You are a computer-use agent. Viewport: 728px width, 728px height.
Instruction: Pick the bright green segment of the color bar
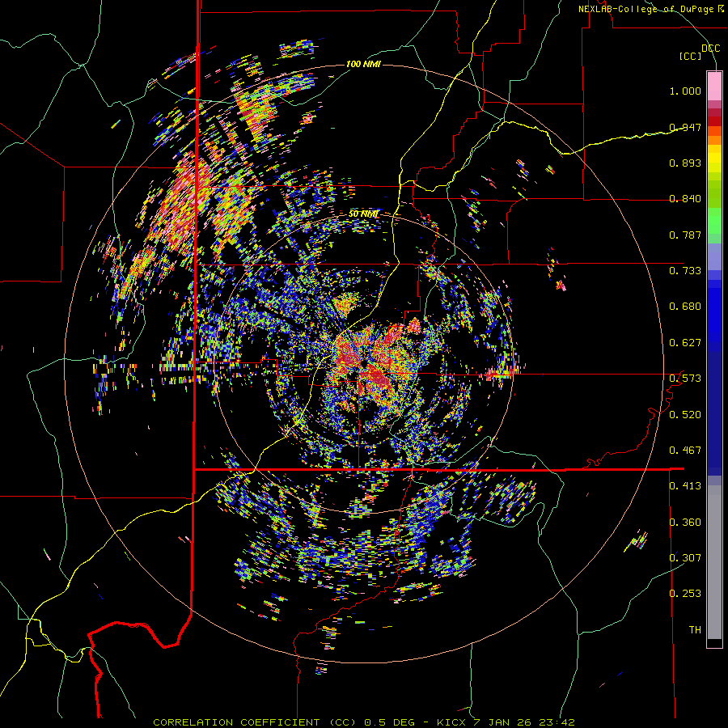coord(714,221)
